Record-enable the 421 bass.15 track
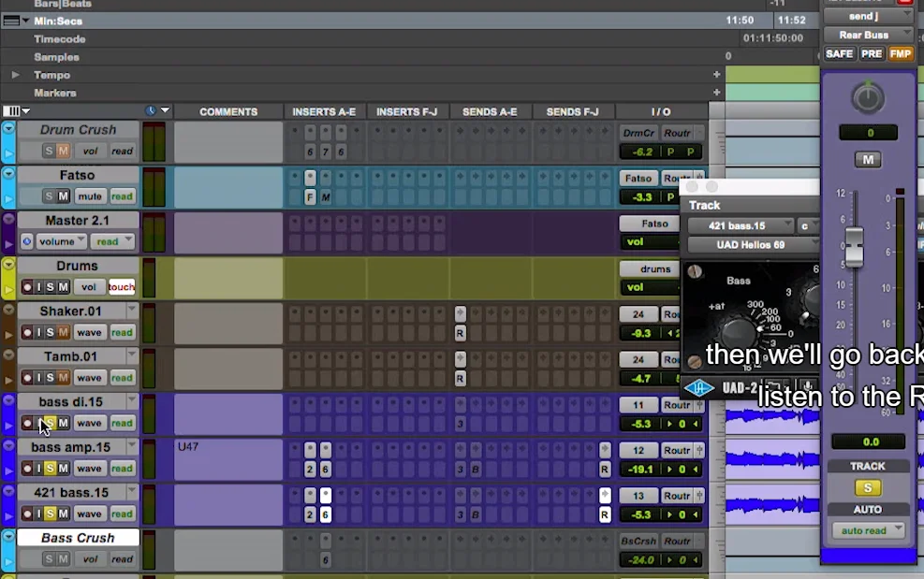This screenshot has width=924, height=579. [x=27, y=514]
